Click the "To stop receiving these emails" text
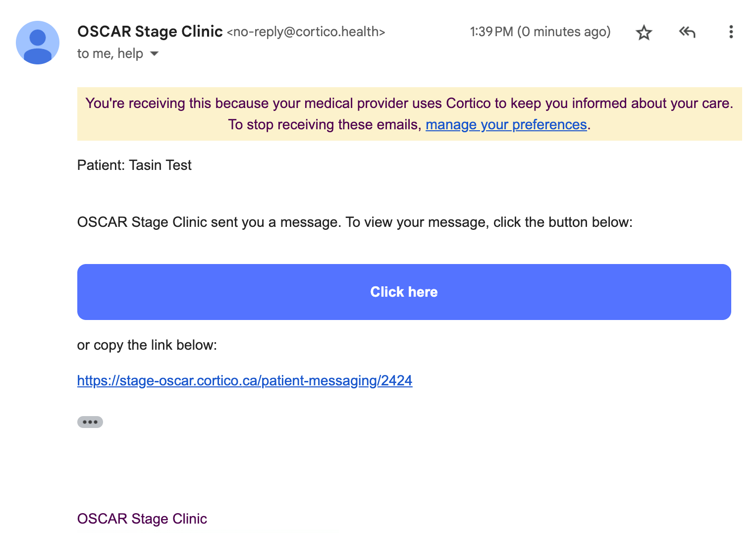Image resolution: width=756 pixels, height=533 pixels. [x=324, y=125]
